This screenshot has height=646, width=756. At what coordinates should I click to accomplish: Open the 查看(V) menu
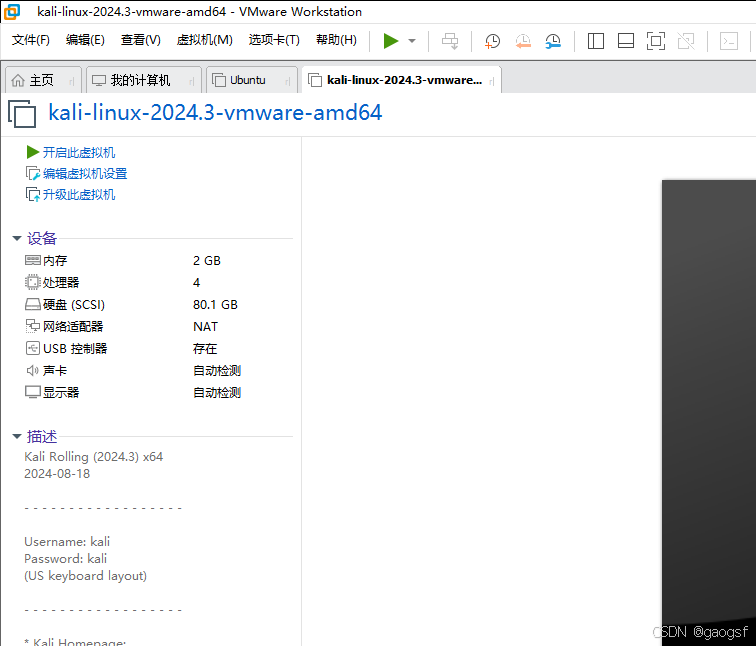[x=140, y=40]
